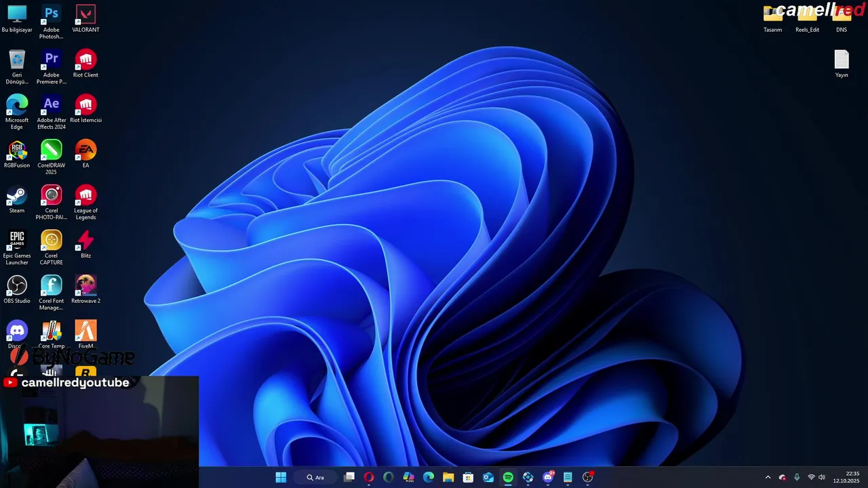Open Opera browser from the taskbar
Image resolution: width=868 pixels, height=488 pixels.
(369, 477)
